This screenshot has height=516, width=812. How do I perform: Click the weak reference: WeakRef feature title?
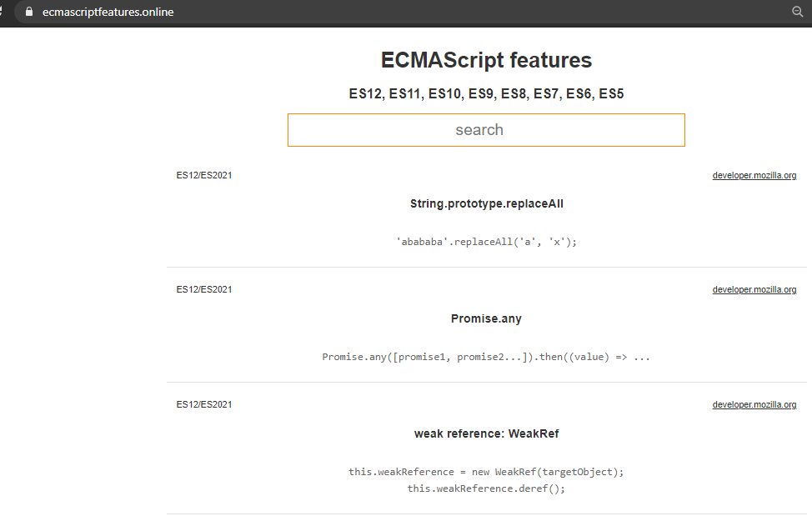click(x=486, y=433)
